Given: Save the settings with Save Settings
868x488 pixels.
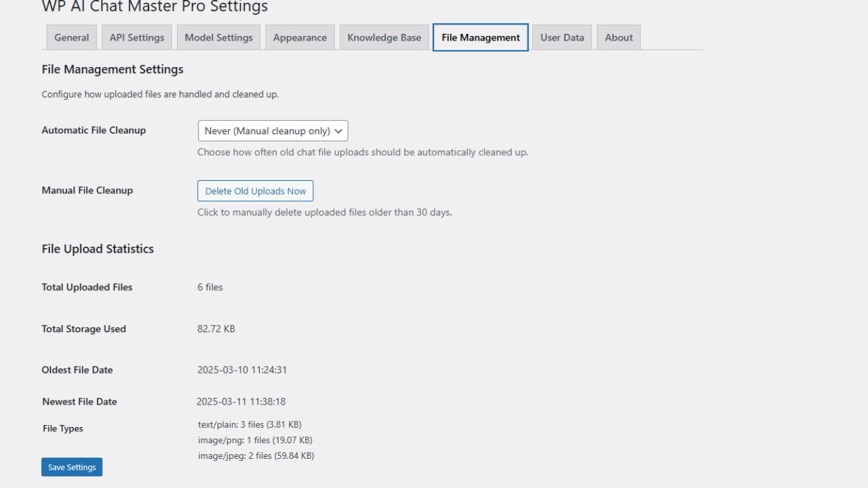Looking at the screenshot, I should point(72,467).
